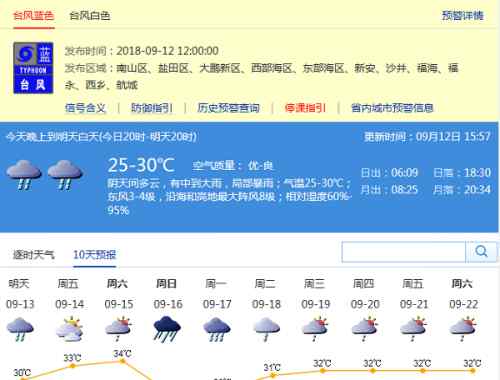Select the 周日 day label
This screenshot has width=500, height=380.
click(166, 284)
